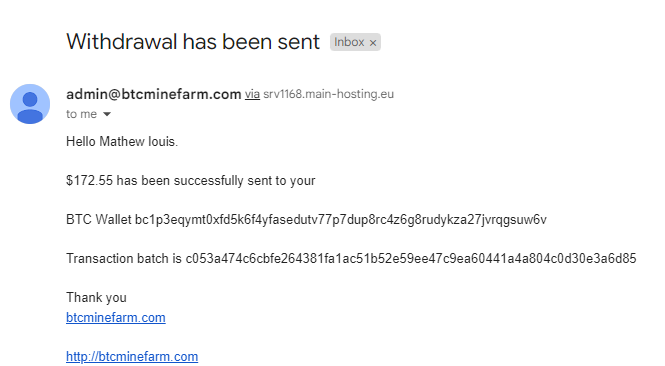Screen dimensions: 665x366
Task: Click the $172.55 amount
Action: coord(89,180)
